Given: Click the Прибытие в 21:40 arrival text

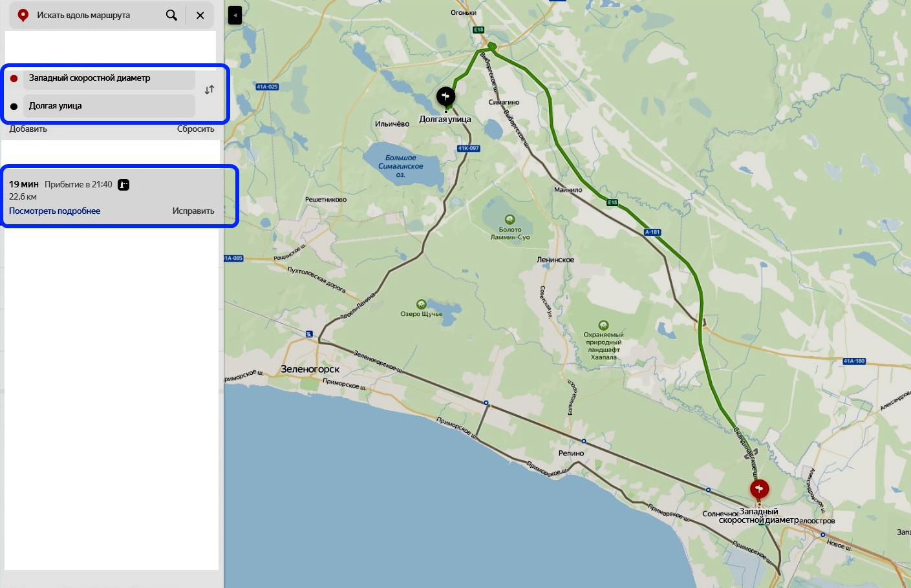Looking at the screenshot, I should [78, 184].
